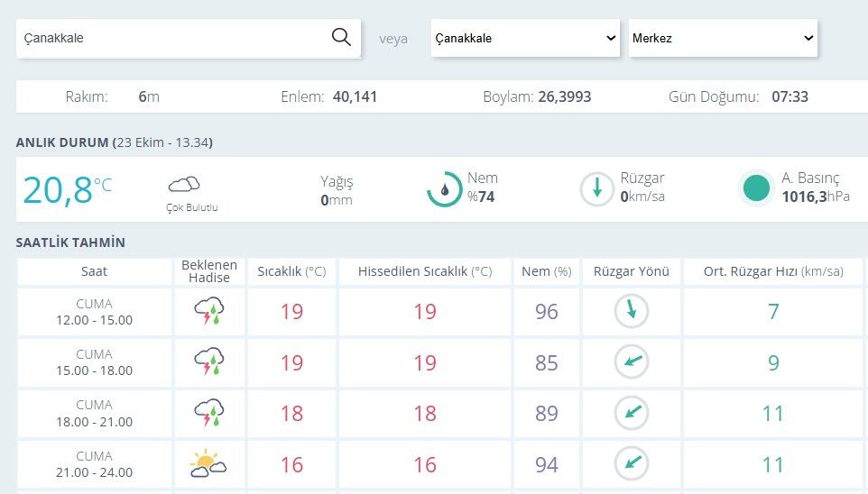Click the 20,8°C current temperature
The width and height of the screenshot is (868, 494).
point(68,190)
